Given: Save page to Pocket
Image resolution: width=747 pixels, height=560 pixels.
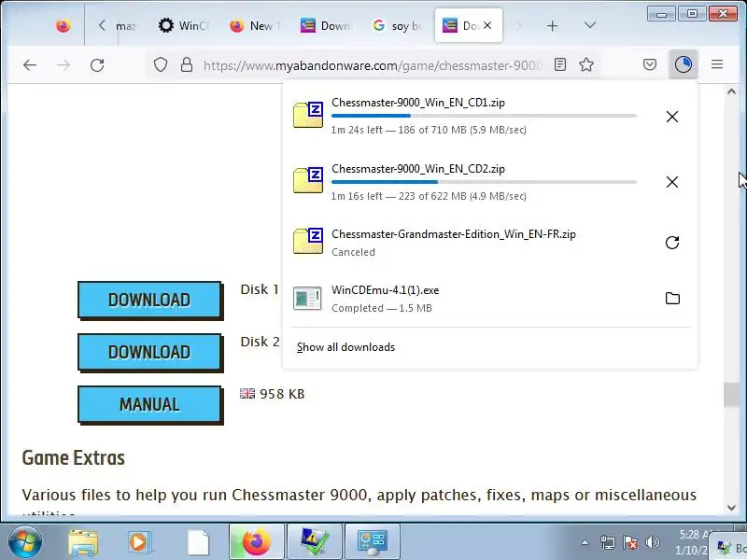Looking at the screenshot, I should [x=650, y=64].
